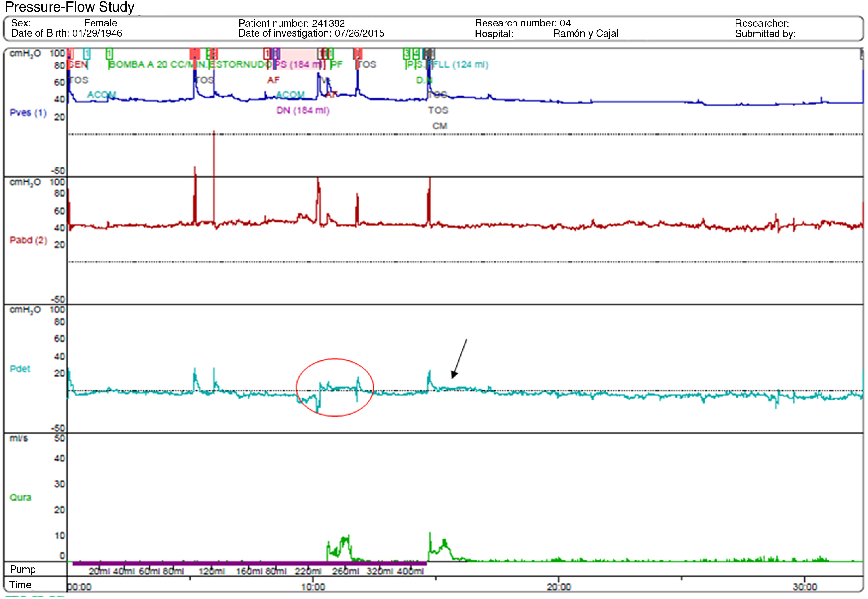Click the DN (184 ml) annotation text
Screen dimensions: 868x599
click(302, 110)
